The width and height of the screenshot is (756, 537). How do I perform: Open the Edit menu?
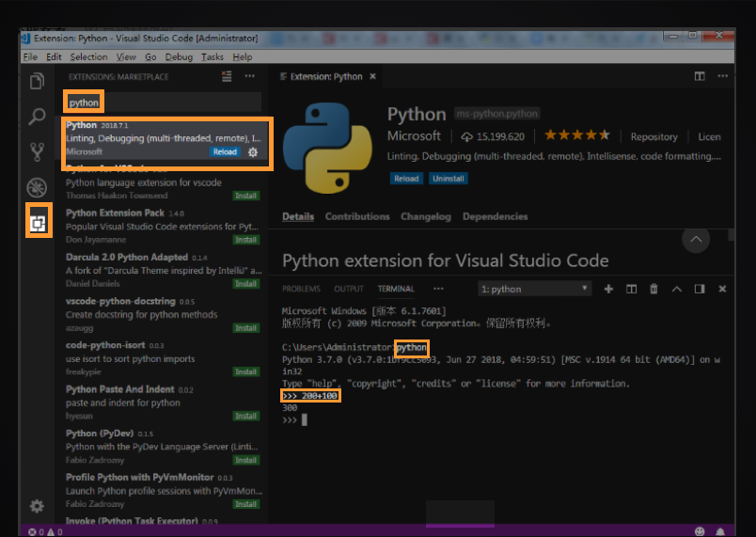click(54, 56)
